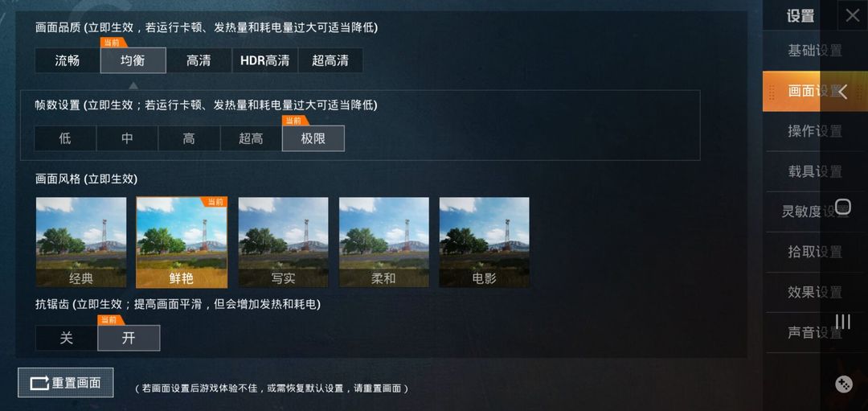868x411 pixels.
Task: Close settings with the X icon
Action: (853, 15)
